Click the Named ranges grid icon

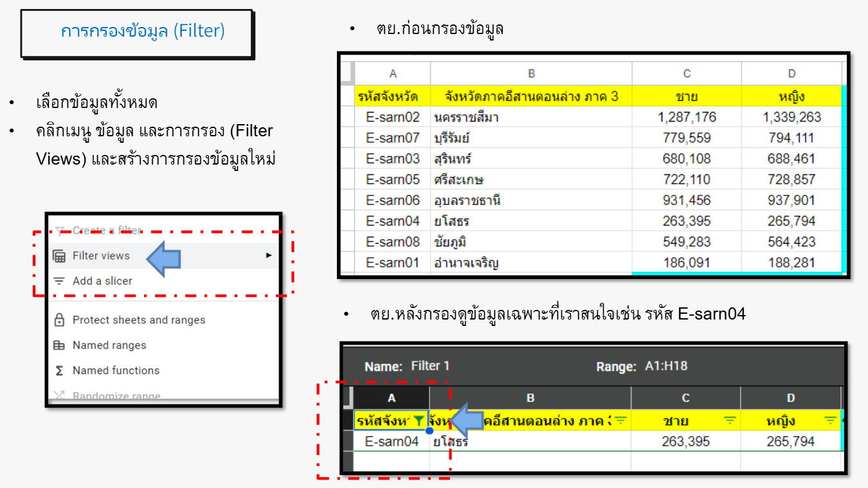(59, 345)
